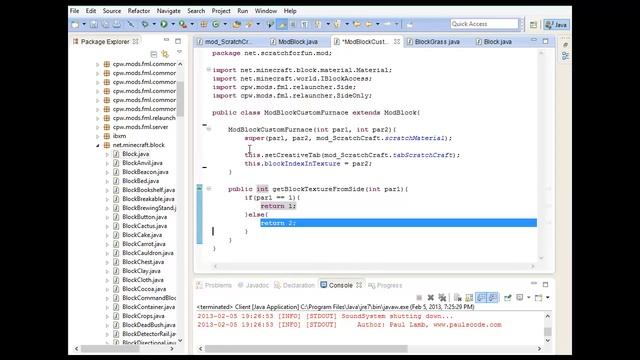Toggle Show Console When Standard Error Changes

tap(493, 298)
